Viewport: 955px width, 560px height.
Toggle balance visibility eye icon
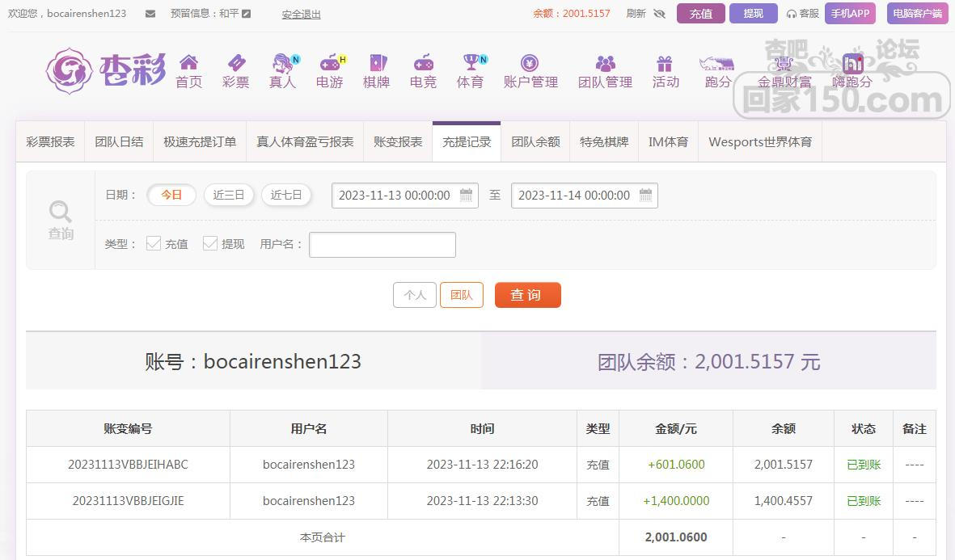tap(659, 14)
